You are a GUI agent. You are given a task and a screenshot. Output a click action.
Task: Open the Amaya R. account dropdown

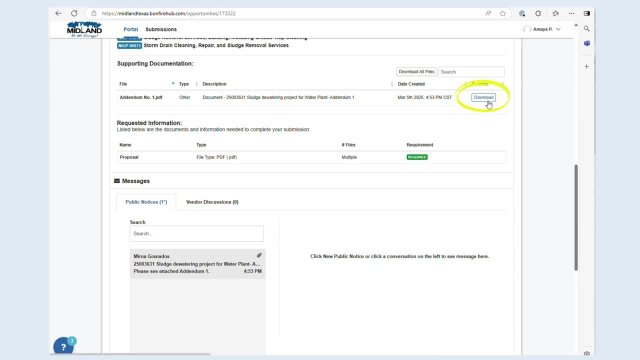[x=542, y=29]
